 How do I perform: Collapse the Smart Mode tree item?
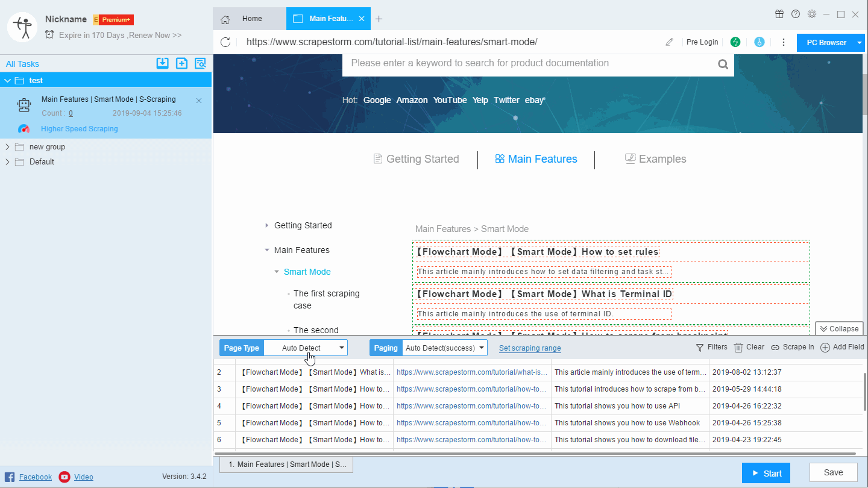(277, 272)
